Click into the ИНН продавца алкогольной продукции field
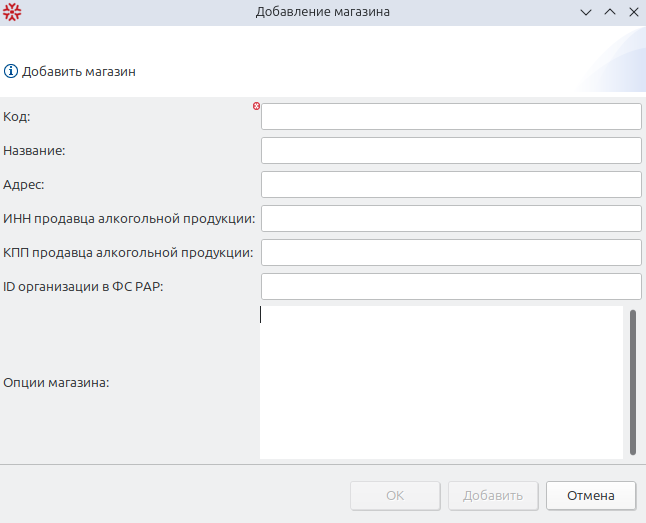Image resolution: width=646 pixels, height=523 pixels. pyautogui.click(x=451, y=218)
